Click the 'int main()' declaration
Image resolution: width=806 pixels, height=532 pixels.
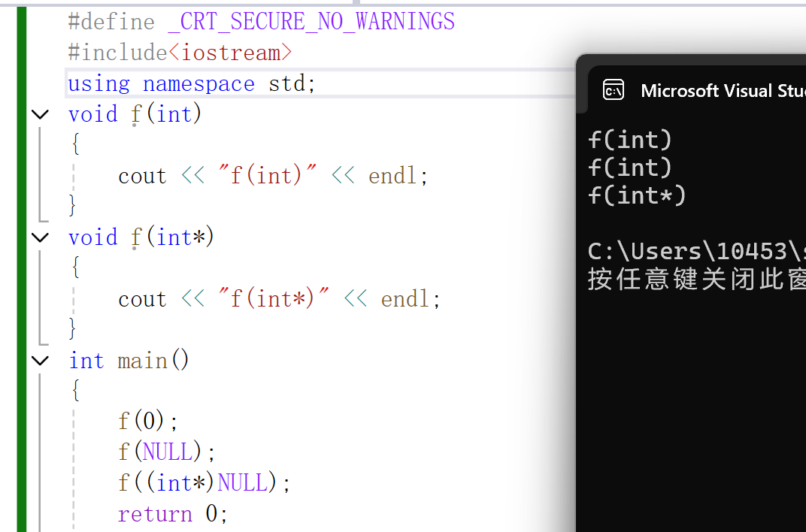pos(129,361)
